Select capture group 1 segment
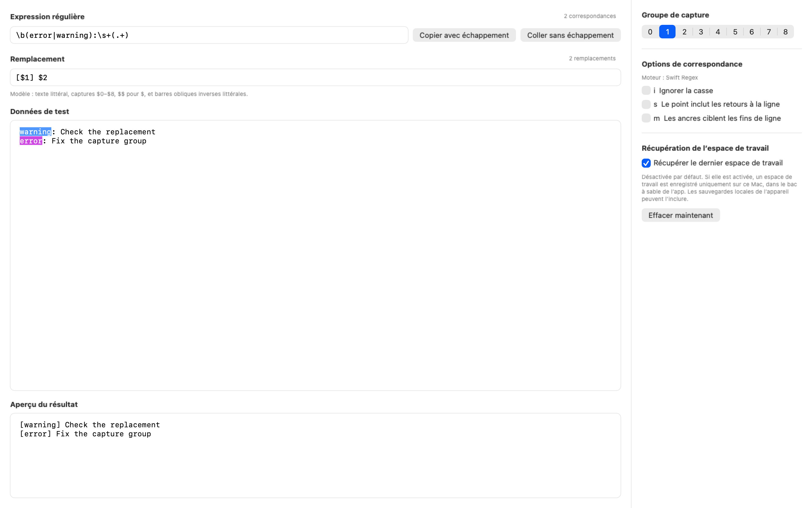Screen dimensions: 812x508 pos(667,32)
